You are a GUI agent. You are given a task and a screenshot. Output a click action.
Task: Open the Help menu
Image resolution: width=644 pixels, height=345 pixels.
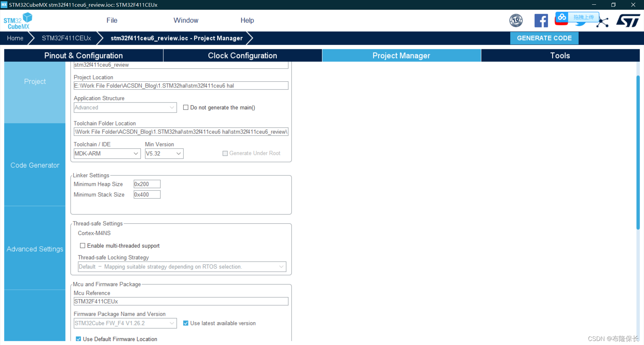(247, 20)
